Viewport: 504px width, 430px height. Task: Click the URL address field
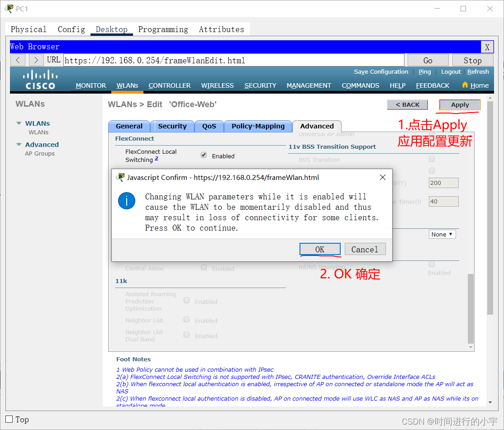234,61
